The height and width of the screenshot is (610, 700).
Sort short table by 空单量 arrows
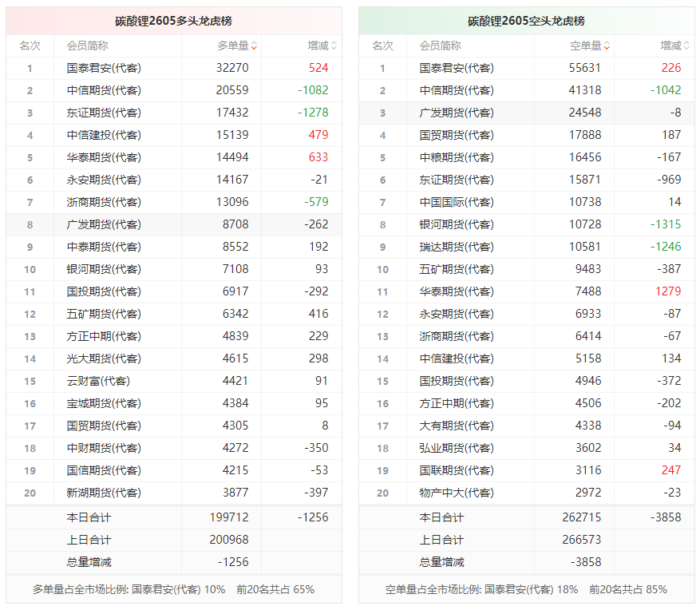(607, 46)
